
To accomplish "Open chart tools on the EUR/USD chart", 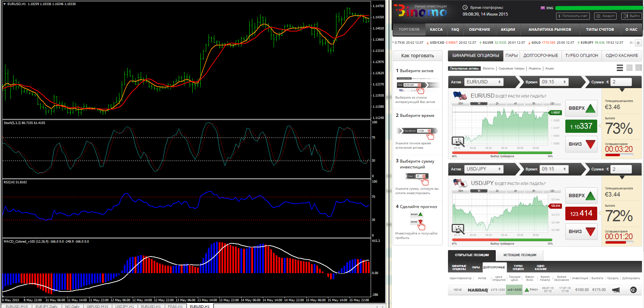I will click(458, 141).
